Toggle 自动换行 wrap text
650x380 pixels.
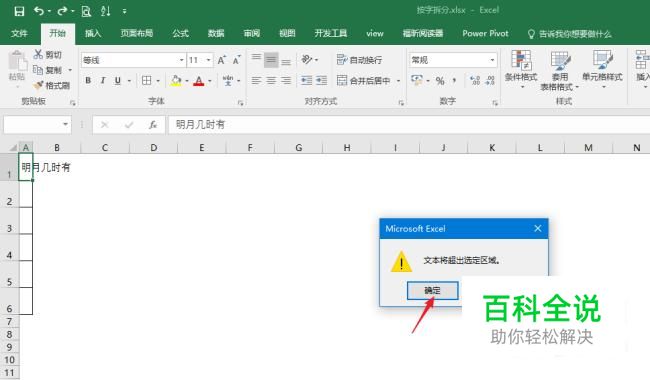tap(359, 60)
